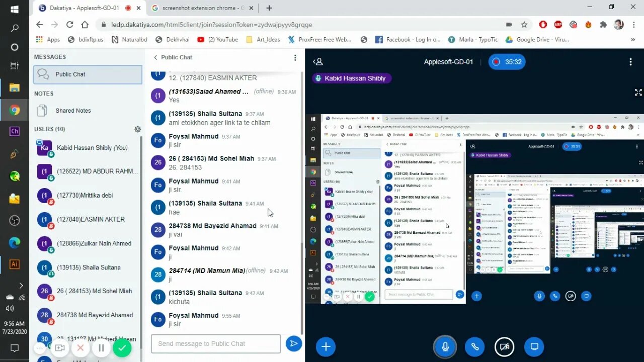Pause recording on the floating recorder bar
Image resolution: width=644 pixels, height=362 pixels.
(101, 348)
